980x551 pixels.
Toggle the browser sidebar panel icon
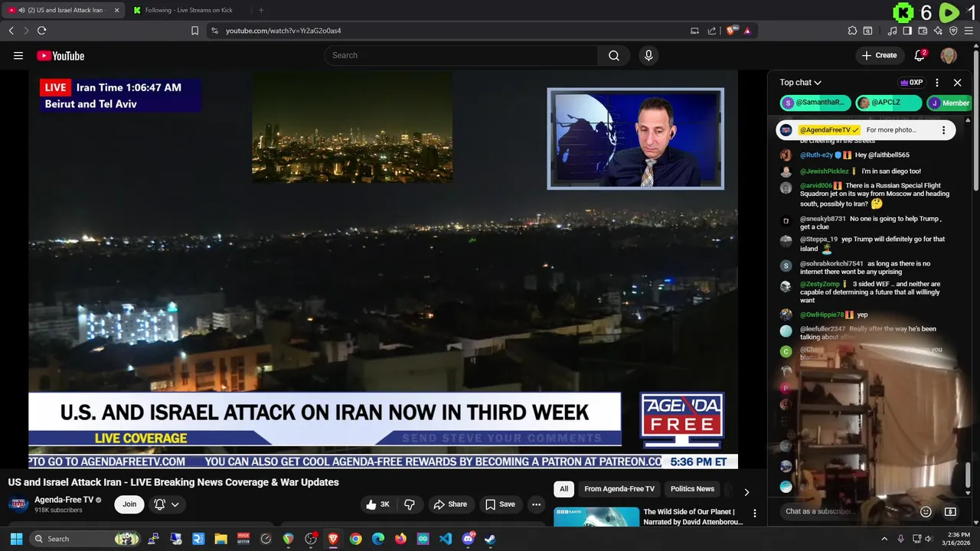(x=907, y=31)
